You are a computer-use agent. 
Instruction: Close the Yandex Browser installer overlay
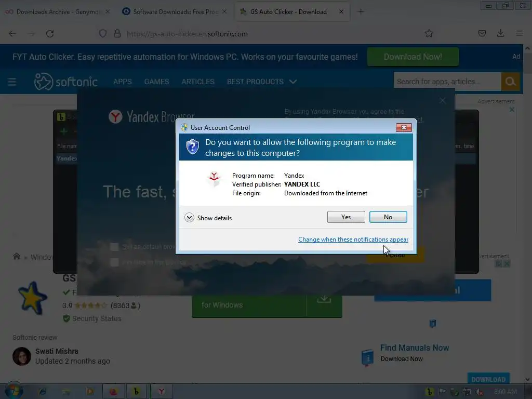point(443,101)
